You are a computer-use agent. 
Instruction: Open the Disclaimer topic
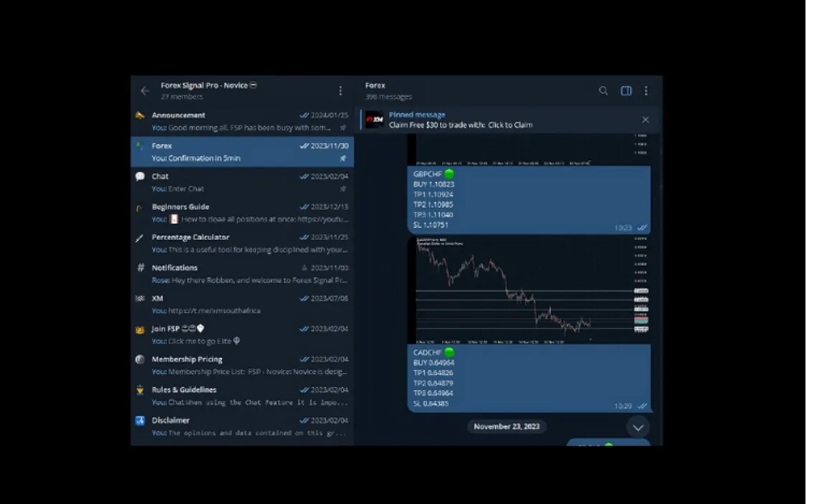click(x=242, y=427)
